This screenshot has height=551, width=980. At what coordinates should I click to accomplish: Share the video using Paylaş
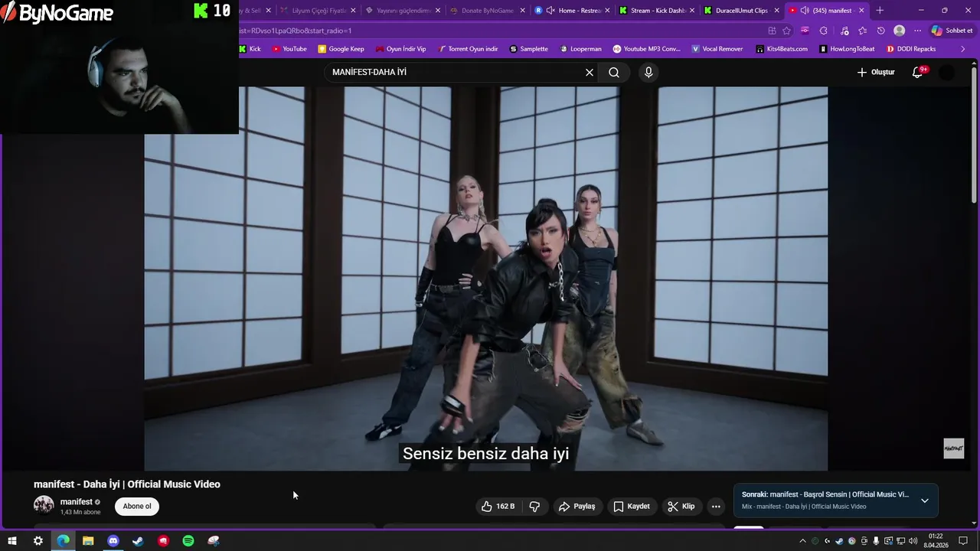pyautogui.click(x=577, y=506)
